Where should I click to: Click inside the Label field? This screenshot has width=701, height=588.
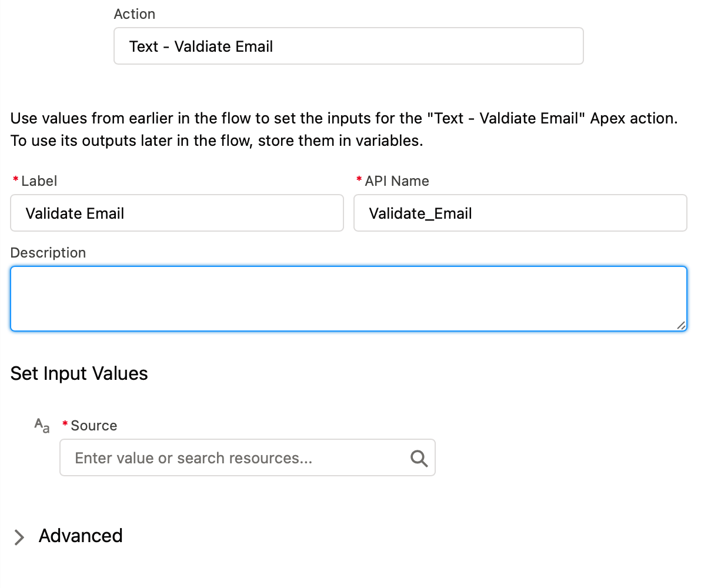pyautogui.click(x=176, y=213)
